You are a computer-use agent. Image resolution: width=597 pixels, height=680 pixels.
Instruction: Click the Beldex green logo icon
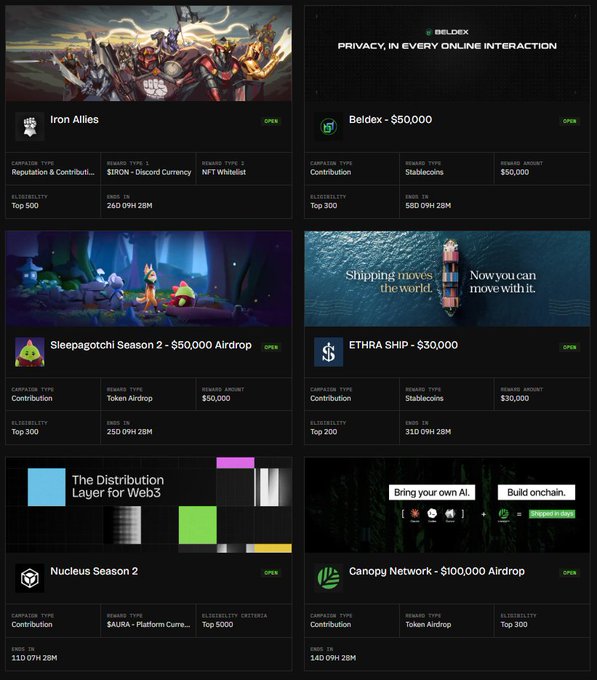point(328,126)
